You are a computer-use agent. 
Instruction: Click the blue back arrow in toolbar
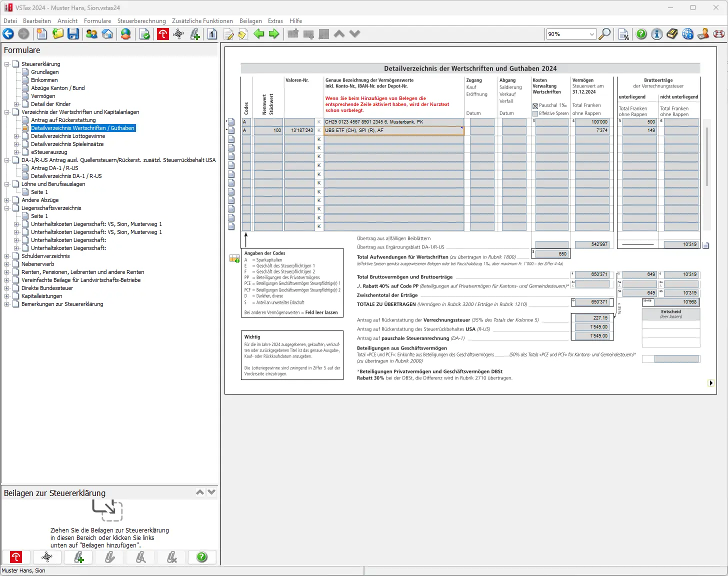[8, 34]
